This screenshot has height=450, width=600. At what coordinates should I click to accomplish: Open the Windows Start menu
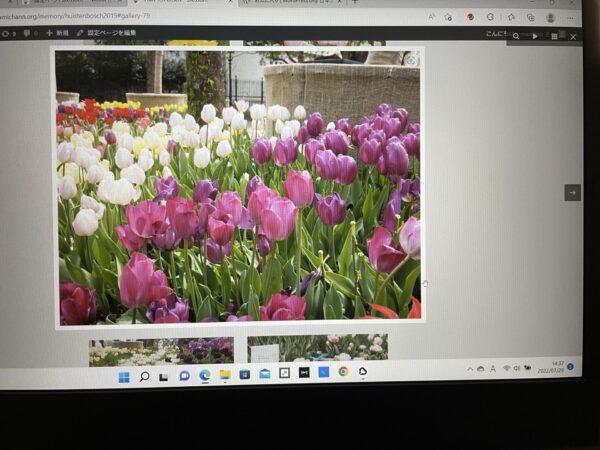[x=124, y=377]
